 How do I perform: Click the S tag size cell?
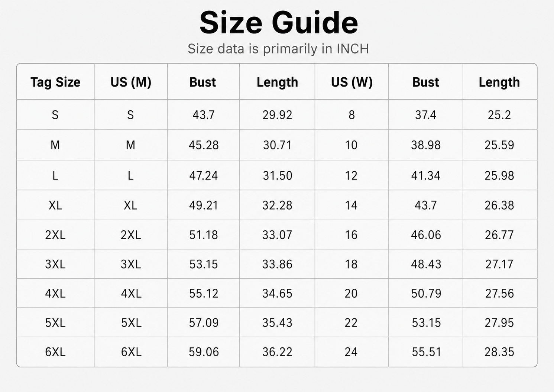[x=55, y=115]
